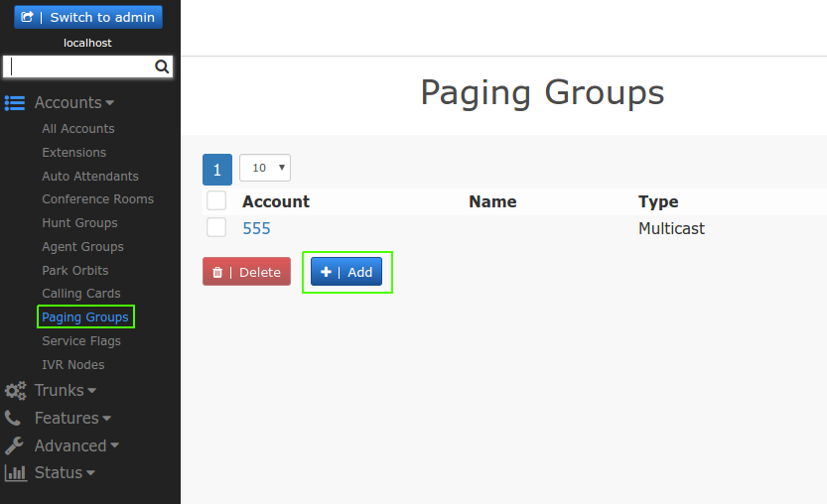This screenshot has width=827, height=504.
Task: Click the Accounts list icon
Action: coord(15,103)
